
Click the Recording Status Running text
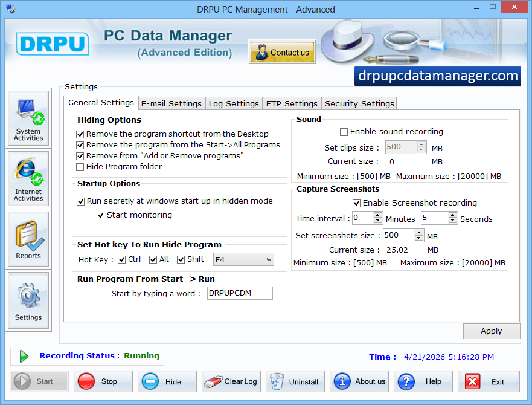(x=100, y=355)
